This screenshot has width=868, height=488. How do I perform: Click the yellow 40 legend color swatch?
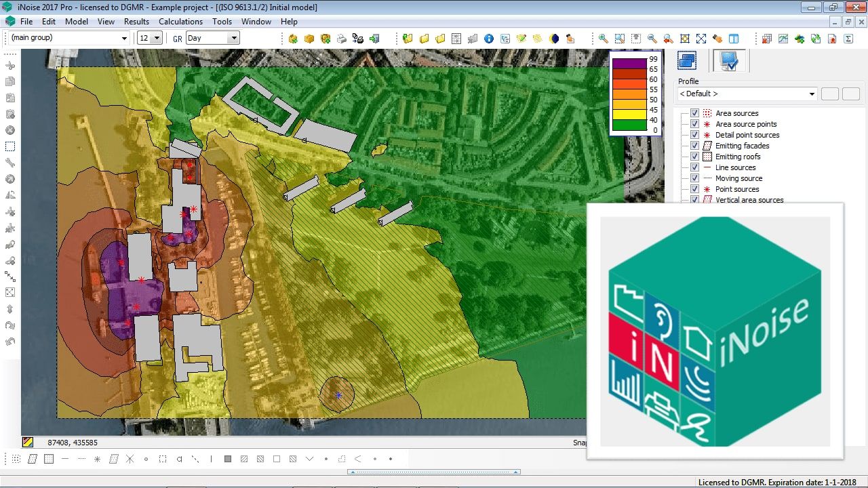[x=630, y=115]
